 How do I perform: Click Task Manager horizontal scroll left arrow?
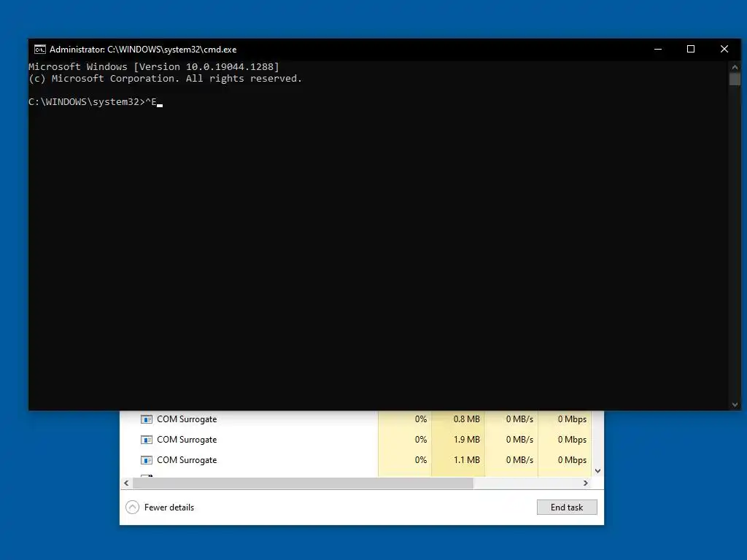tap(126, 483)
